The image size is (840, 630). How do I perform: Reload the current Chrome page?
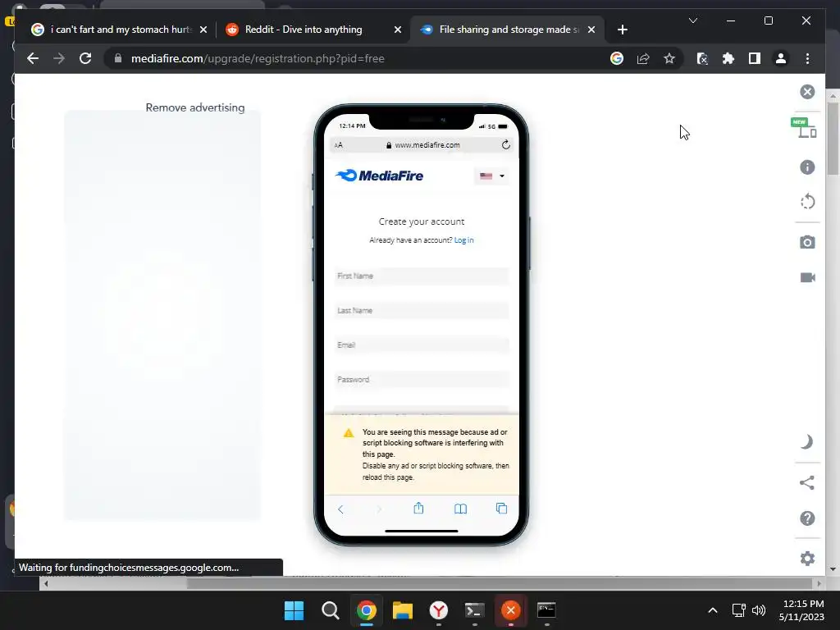85,58
